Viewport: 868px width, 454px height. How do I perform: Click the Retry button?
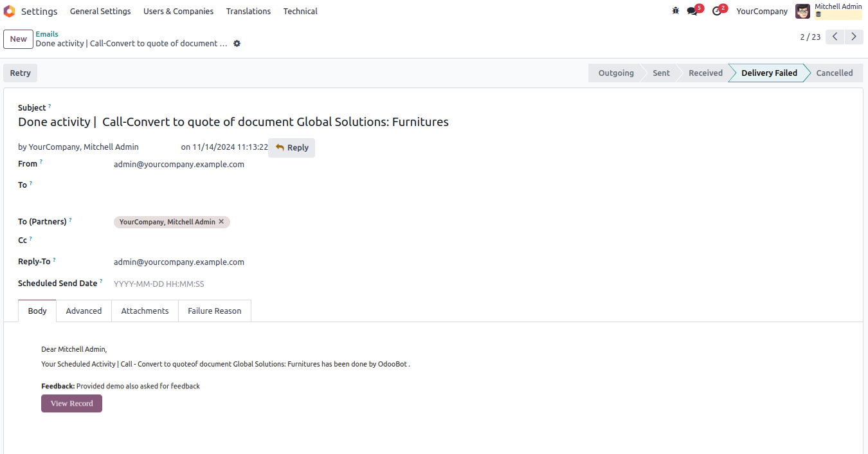pyautogui.click(x=21, y=73)
